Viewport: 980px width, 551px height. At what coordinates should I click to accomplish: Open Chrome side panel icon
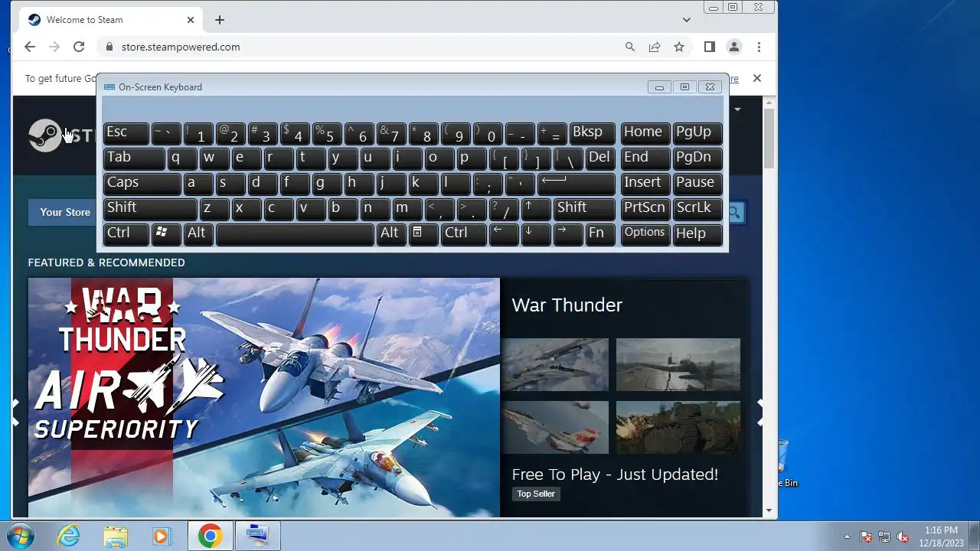(x=710, y=47)
